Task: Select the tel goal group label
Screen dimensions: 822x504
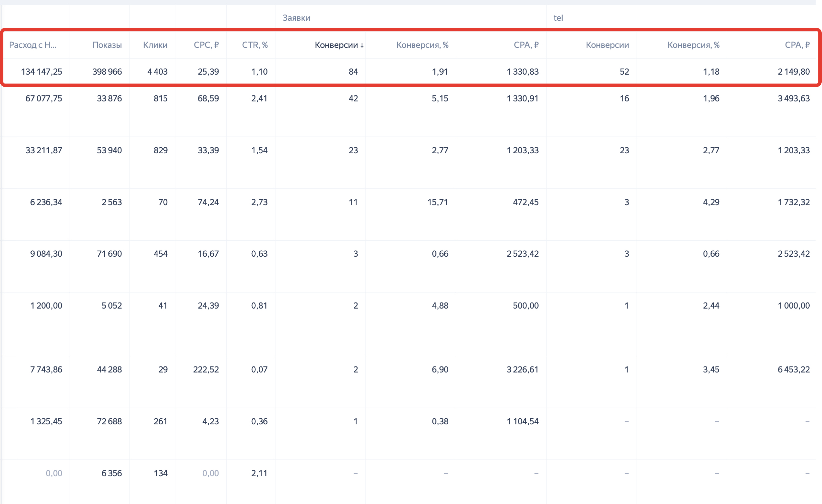Action: tap(558, 18)
